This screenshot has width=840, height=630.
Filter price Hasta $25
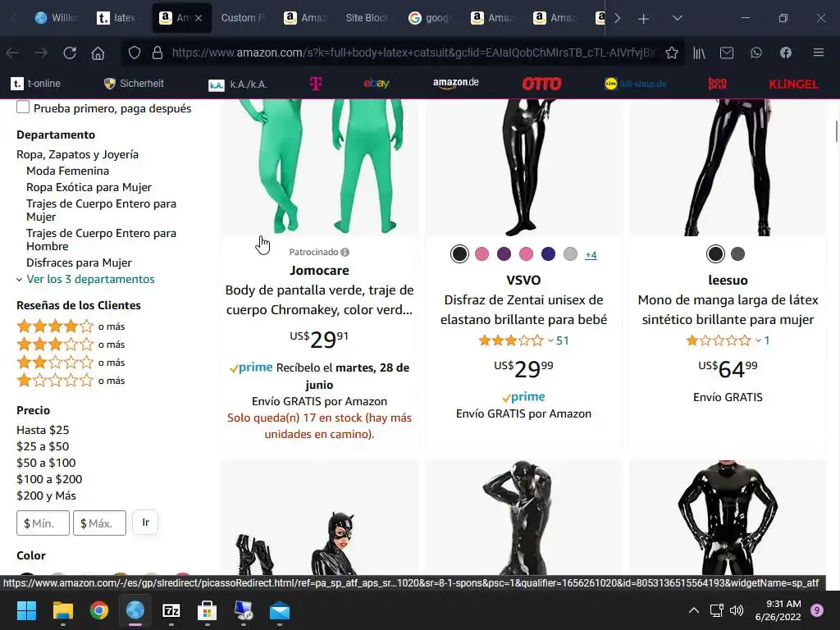[x=43, y=430]
